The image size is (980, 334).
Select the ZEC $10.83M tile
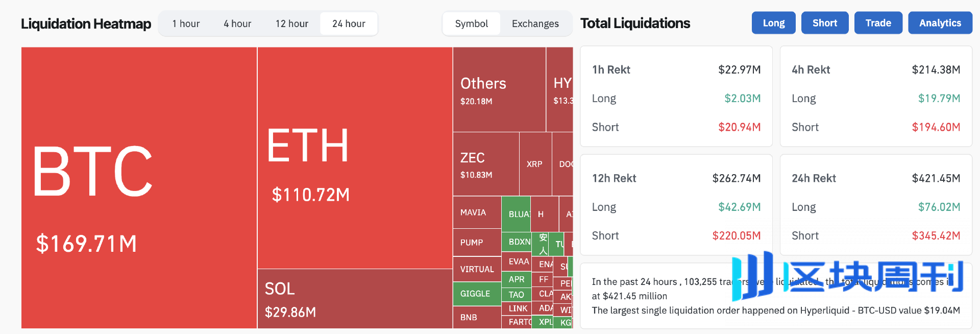coord(485,164)
